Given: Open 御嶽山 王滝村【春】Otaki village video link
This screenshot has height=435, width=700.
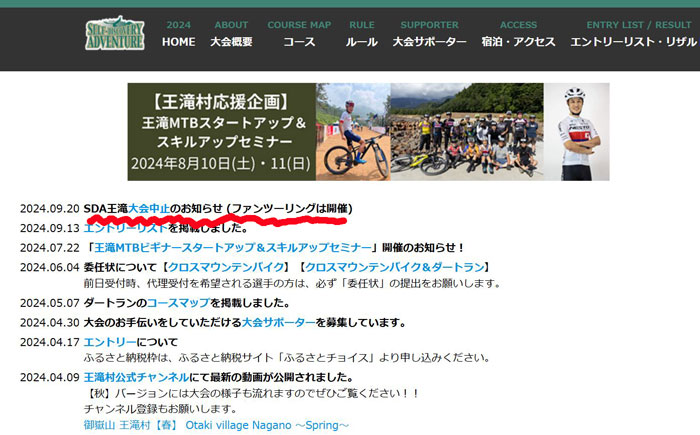Looking at the screenshot, I should 216,425.
